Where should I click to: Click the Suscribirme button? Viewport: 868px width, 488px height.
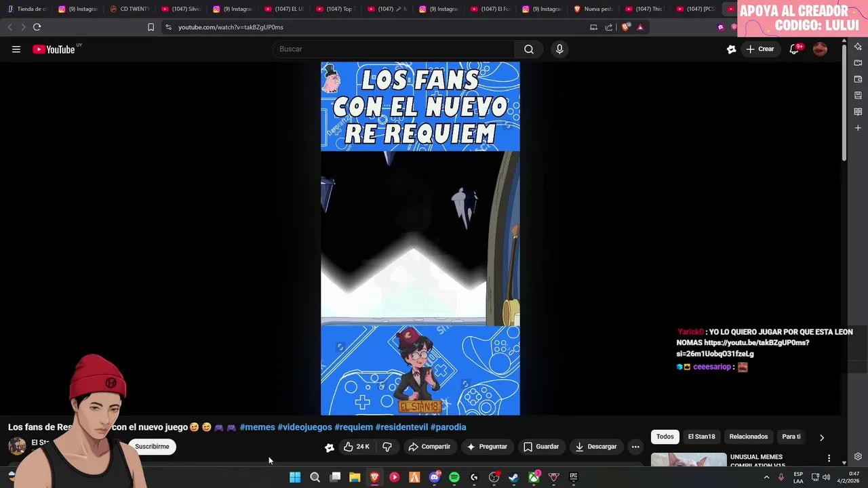pyautogui.click(x=152, y=447)
